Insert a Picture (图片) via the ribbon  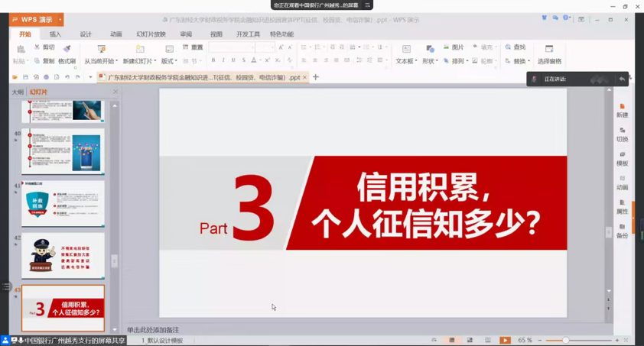tap(454, 47)
